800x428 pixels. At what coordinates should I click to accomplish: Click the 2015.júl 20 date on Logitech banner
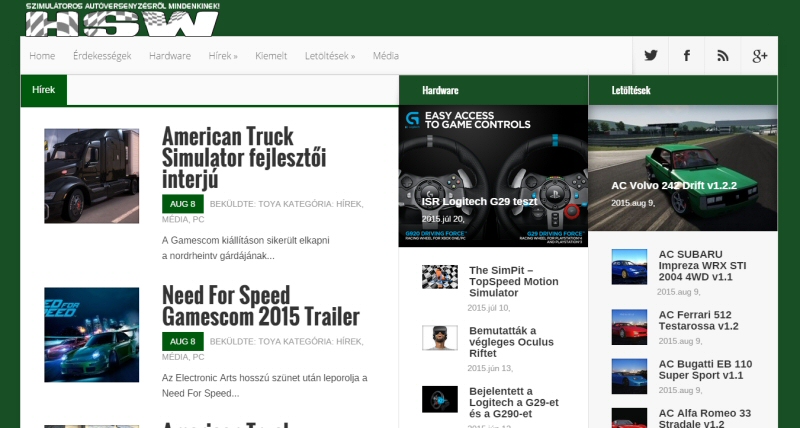pyautogui.click(x=443, y=219)
